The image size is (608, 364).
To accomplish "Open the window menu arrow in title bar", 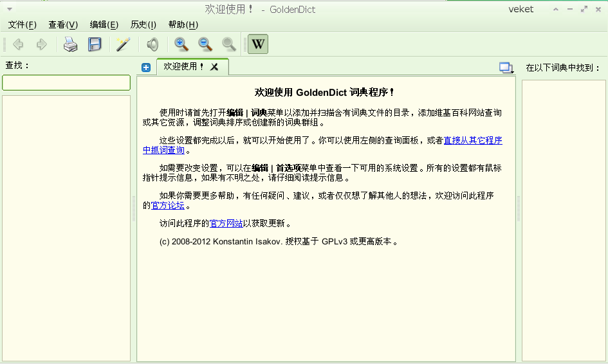I will (10, 9).
